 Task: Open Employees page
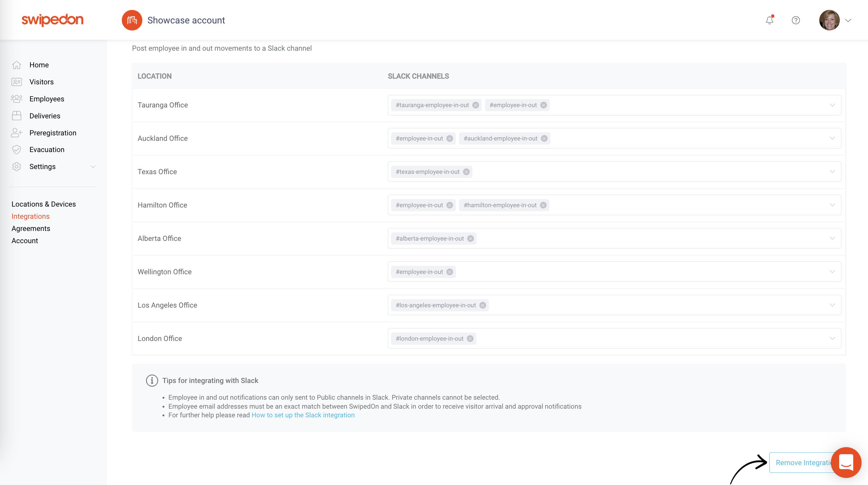pos(47,99)
